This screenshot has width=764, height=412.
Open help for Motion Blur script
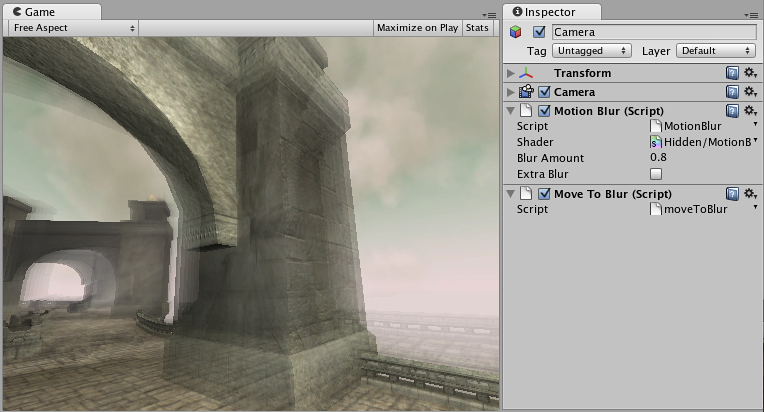click(732, 110)
